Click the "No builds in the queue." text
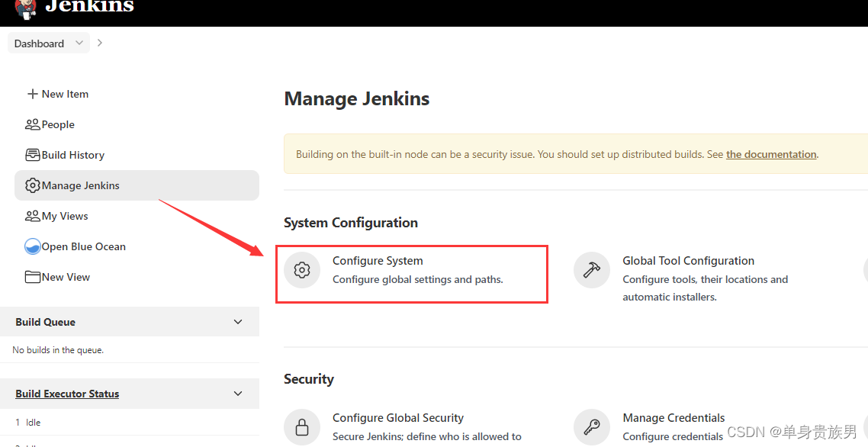This screenshot has height=447, width=868. coord(58,350)
